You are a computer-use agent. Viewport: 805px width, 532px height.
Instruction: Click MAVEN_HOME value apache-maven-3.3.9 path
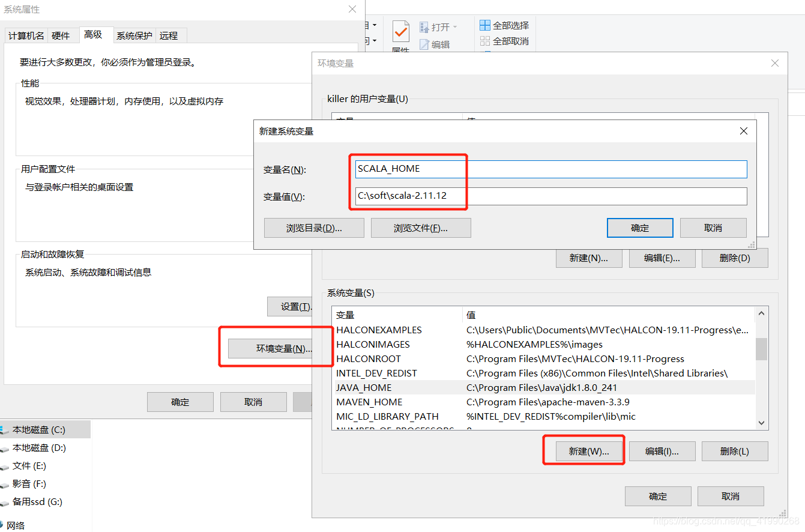pos(547,402)
